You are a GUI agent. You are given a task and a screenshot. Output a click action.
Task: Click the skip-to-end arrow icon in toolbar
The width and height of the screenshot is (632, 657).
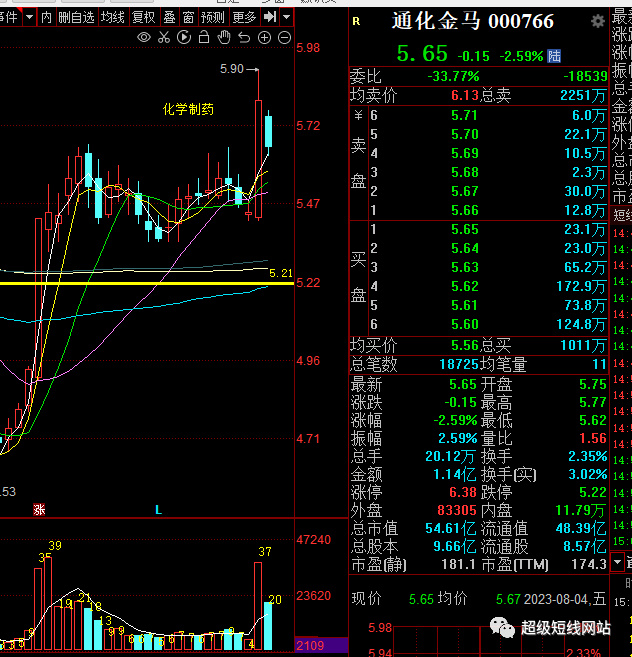(x=270, y=17)
